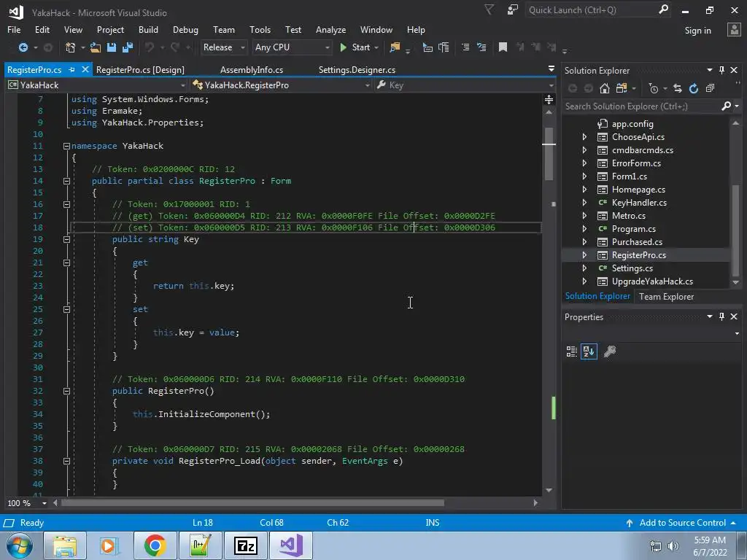Toggle a bookmark with the toolbar bookmark icon

(503, 47)
